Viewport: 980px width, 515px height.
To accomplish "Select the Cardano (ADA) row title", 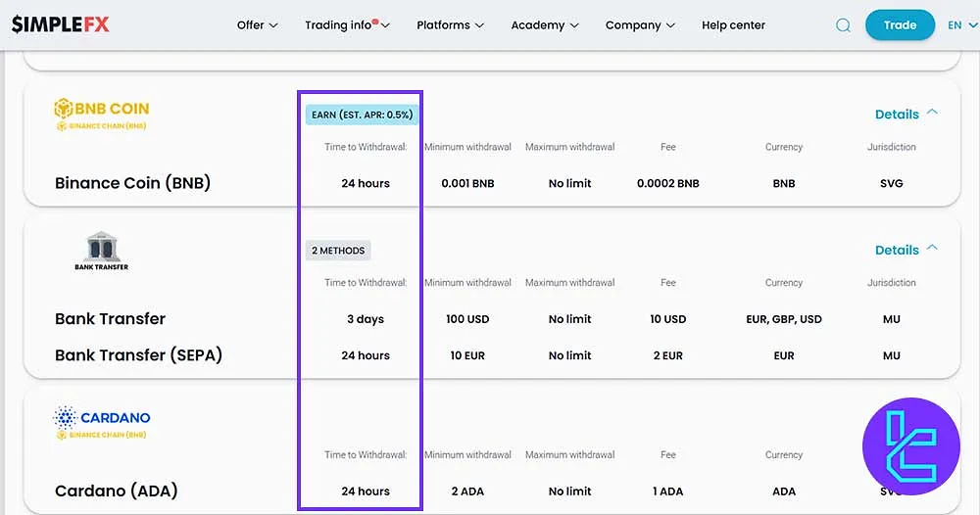I will pyautogui.click(x=117, y=491).
